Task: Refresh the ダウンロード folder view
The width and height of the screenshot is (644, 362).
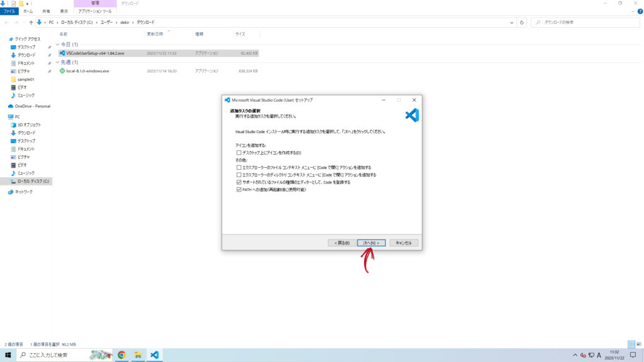Action: click(521, 23)
